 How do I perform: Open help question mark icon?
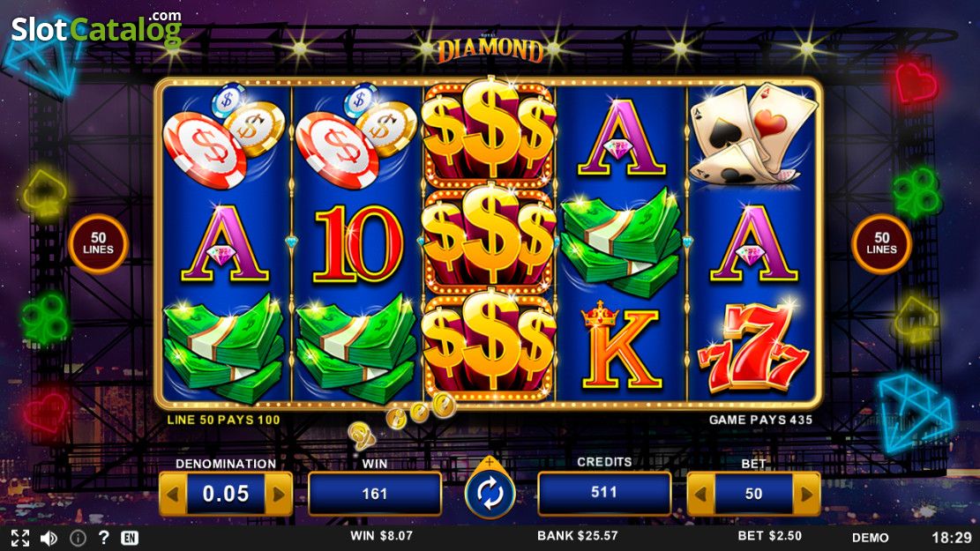click(104, 537)
